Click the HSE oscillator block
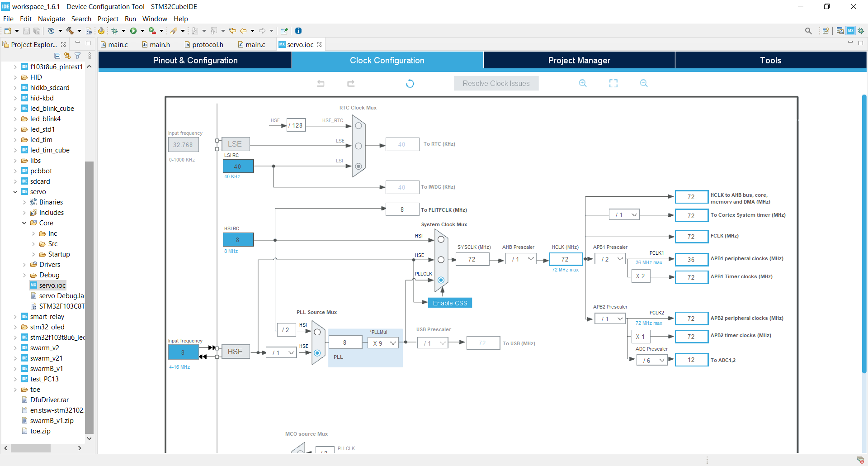 pos(236,352)
